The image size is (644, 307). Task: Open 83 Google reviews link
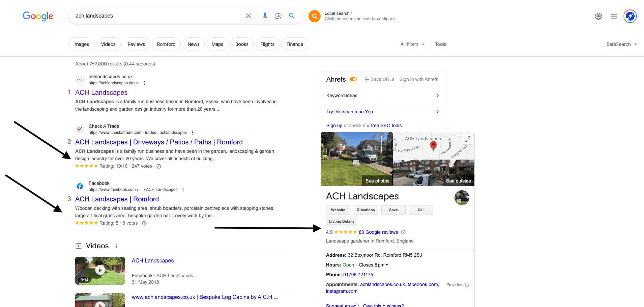coord(378,232)
